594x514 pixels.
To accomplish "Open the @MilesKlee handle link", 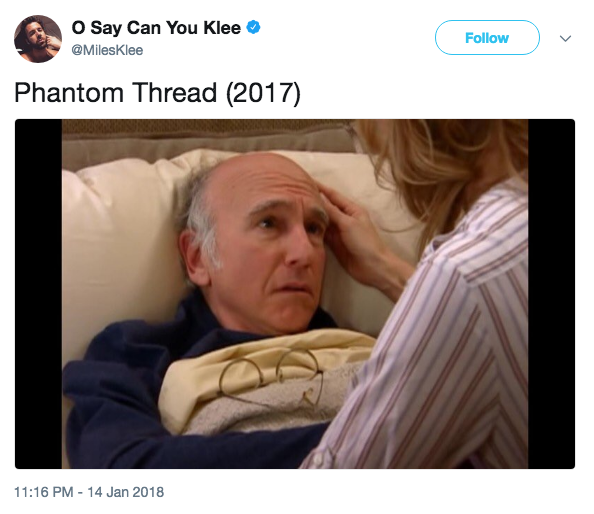I will pyautogui.click(x=107, y=50).
